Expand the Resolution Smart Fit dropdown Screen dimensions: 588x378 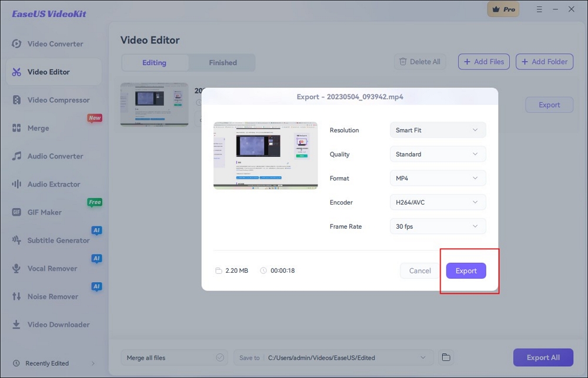[x=437, y=130]
